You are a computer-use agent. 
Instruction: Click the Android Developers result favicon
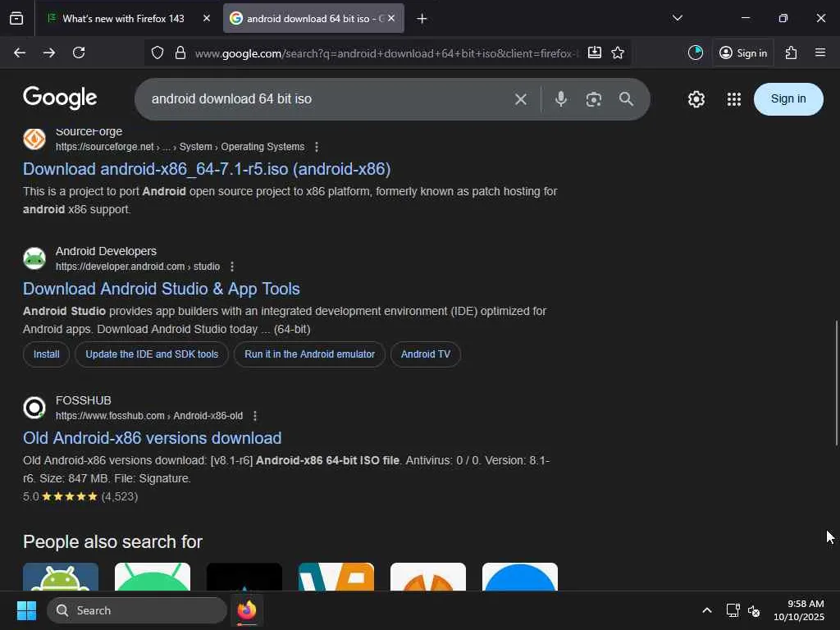point(34,258)
